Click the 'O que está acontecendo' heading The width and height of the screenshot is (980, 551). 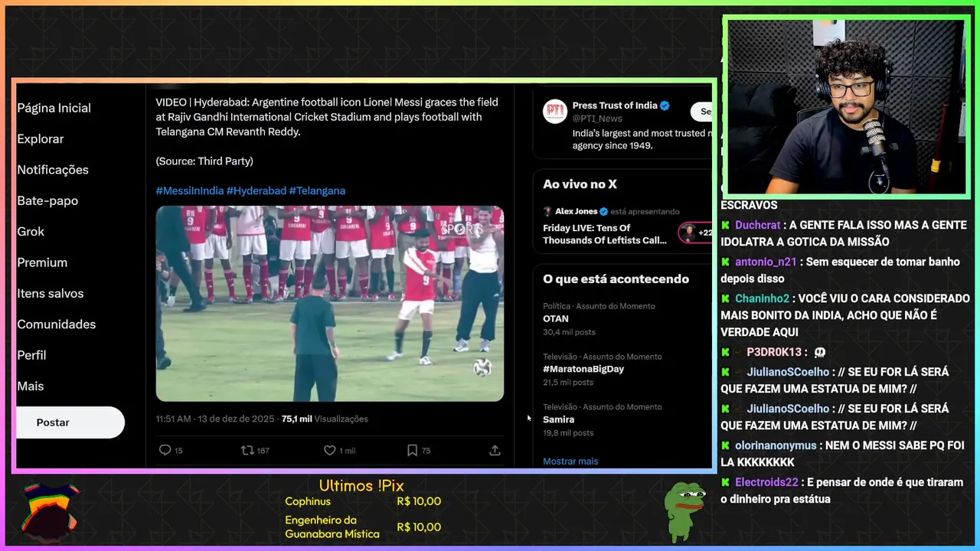(x=616, y=279)
